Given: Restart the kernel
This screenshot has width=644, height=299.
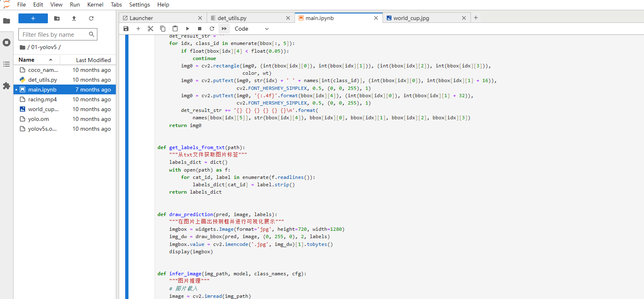Looking at the screenshot, I should [212, 29].
